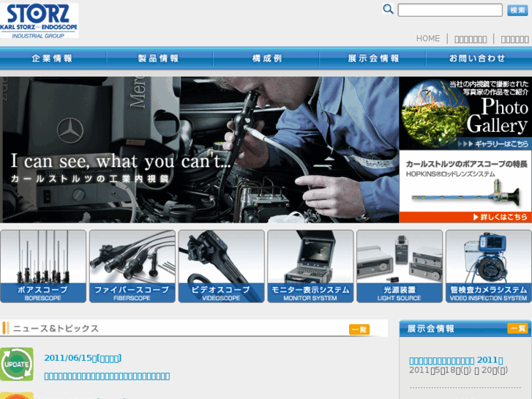Focus the search text field
Image resolution: width=532 pixels, height=399 pixels.
point(450,10)
